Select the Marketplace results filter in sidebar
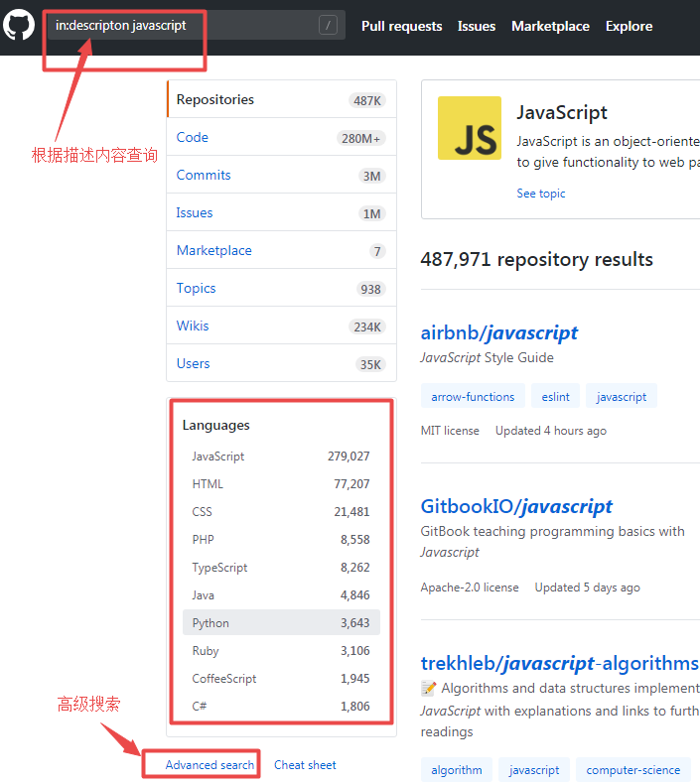Screen dimensions: 700x784 [282, 250]
